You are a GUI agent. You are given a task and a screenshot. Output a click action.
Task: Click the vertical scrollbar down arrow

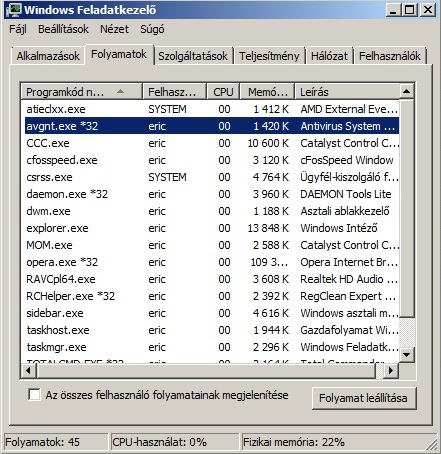pos(406,355)
